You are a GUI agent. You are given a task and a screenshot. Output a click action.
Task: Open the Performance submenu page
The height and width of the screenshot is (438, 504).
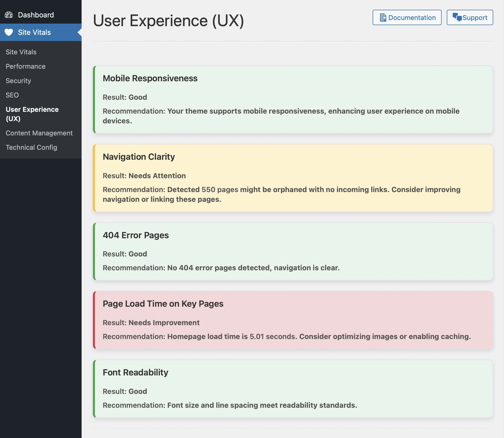click(26, 66)
